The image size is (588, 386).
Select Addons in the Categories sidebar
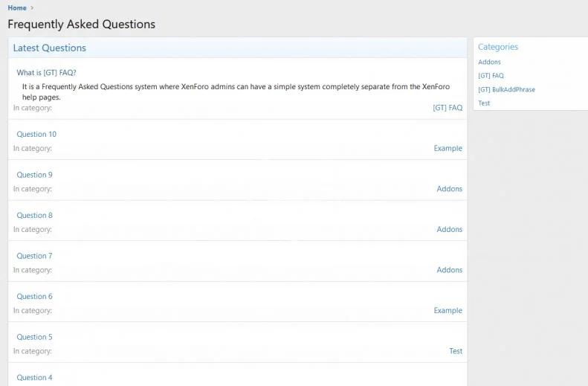click(x=489, y=62)
